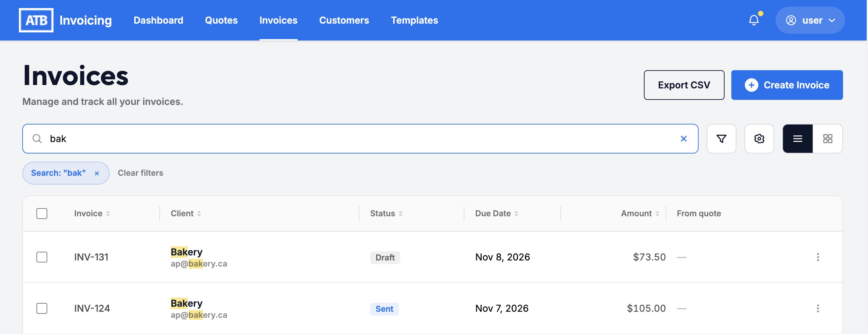
Task: Click the ATB logo
Action: (36, 20)
